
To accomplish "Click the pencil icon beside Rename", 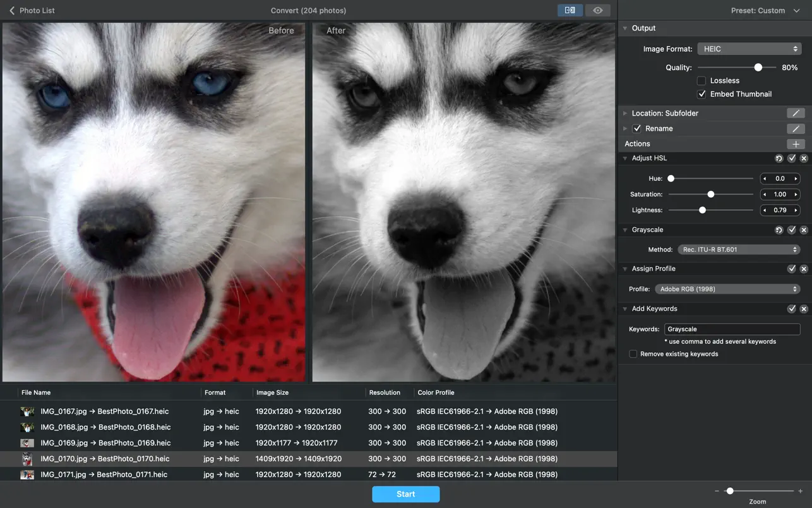I will point(795,128).
